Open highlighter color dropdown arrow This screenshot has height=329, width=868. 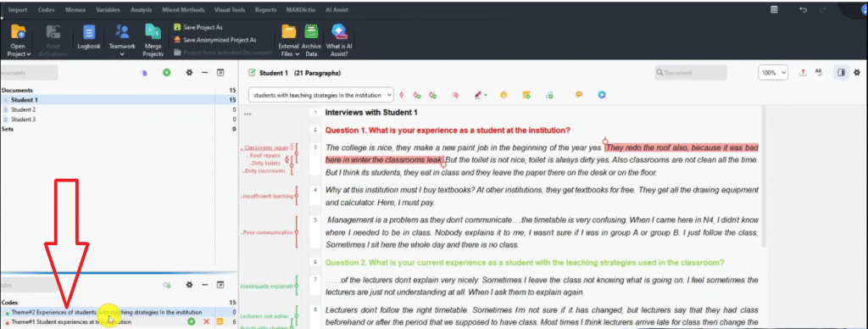pyautogui.click(x=486, y=95)
